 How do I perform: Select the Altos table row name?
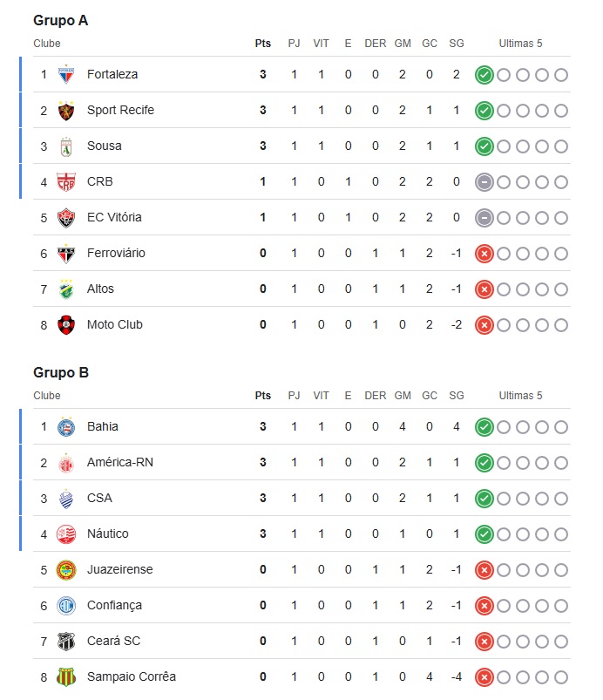click(100, 289)
